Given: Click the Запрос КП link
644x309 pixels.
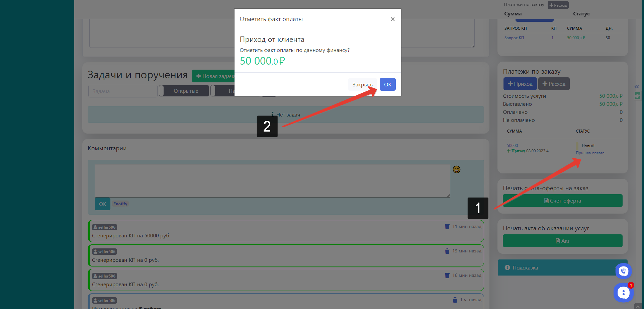Looking at the screenshot, I should (x=514, y=38).
